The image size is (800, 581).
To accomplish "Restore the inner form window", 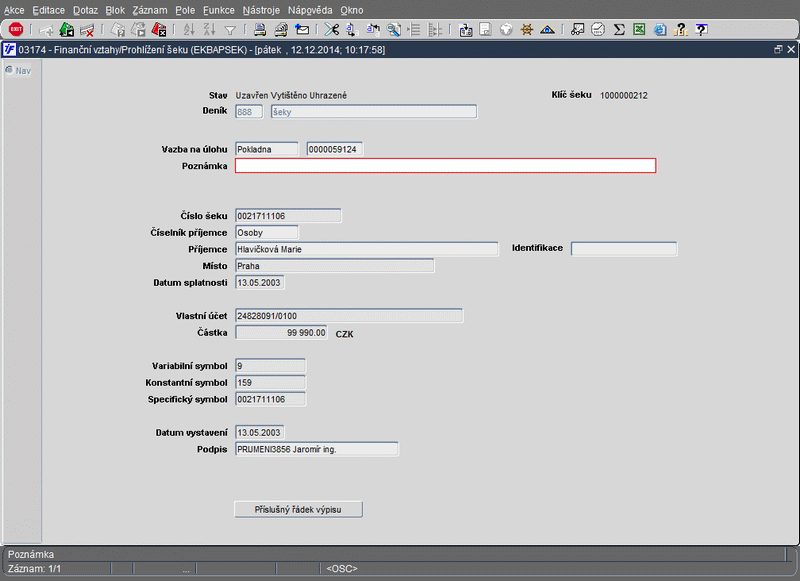I will tap(778, 49).
